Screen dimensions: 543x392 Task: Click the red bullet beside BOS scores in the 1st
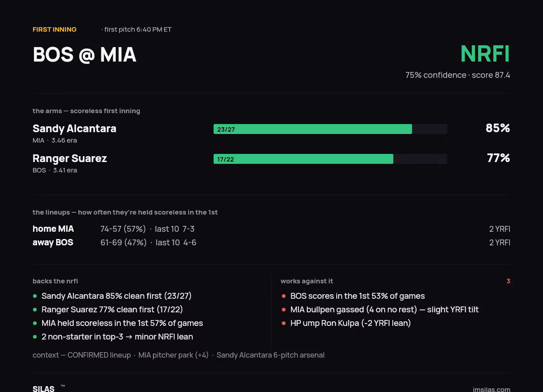point(284,296)
